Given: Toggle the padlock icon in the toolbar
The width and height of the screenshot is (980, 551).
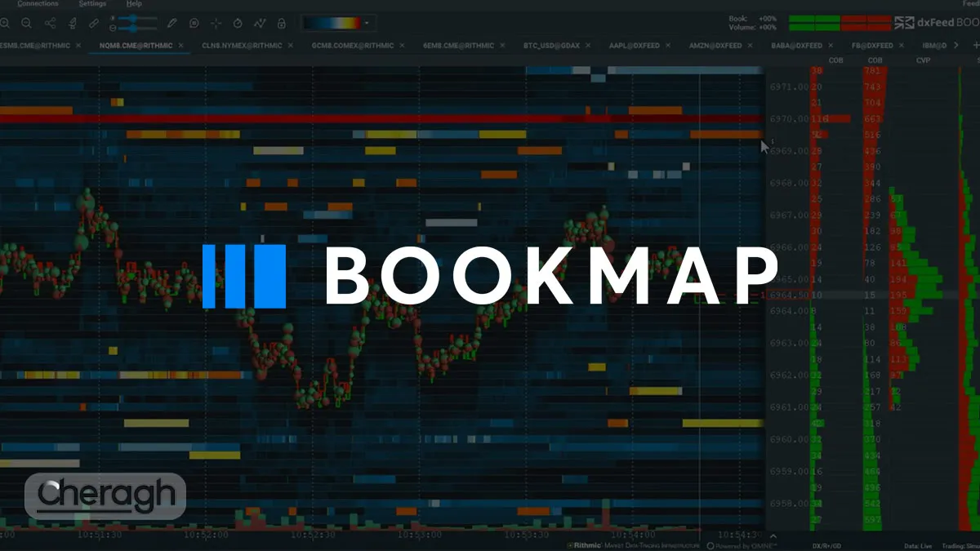Looking at the screenshot, I should coord(282,24).
